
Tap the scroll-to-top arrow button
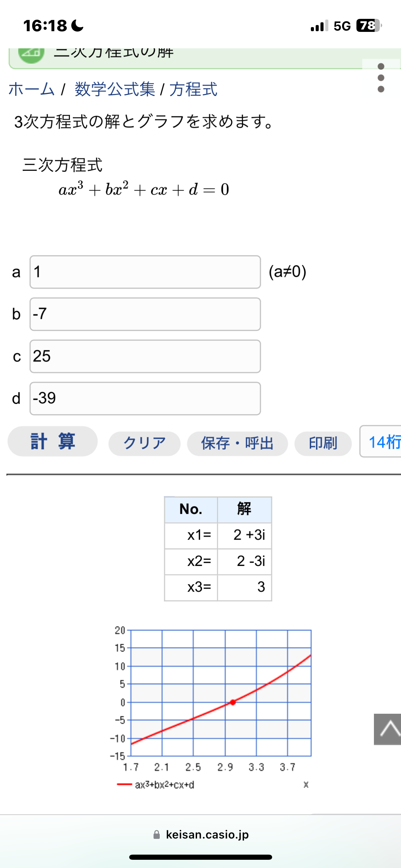(388, 729)
